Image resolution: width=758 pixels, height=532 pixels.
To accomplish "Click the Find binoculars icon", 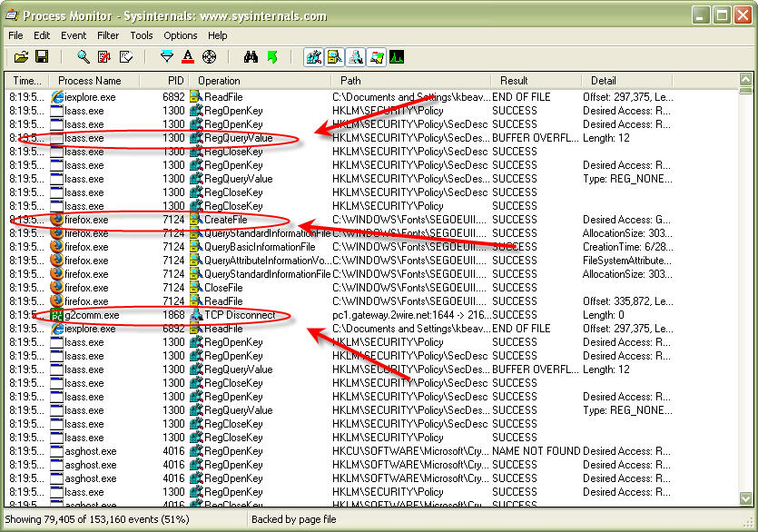I will (x=251, y=57).
